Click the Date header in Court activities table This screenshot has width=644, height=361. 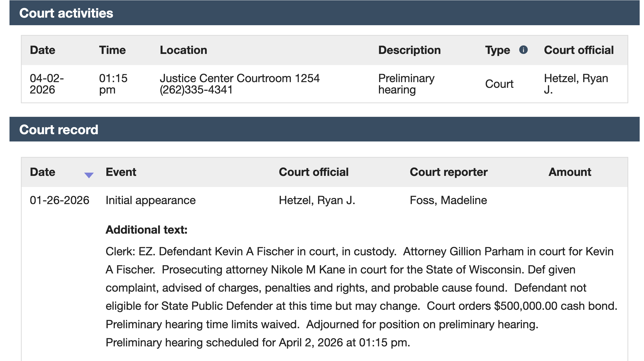43,50
